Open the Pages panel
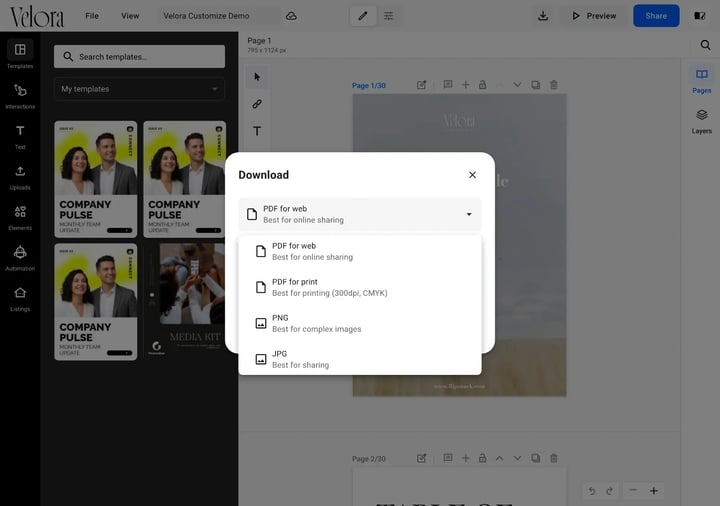The image size is (720, 506). pyautogui.click(x=702, y=80)
